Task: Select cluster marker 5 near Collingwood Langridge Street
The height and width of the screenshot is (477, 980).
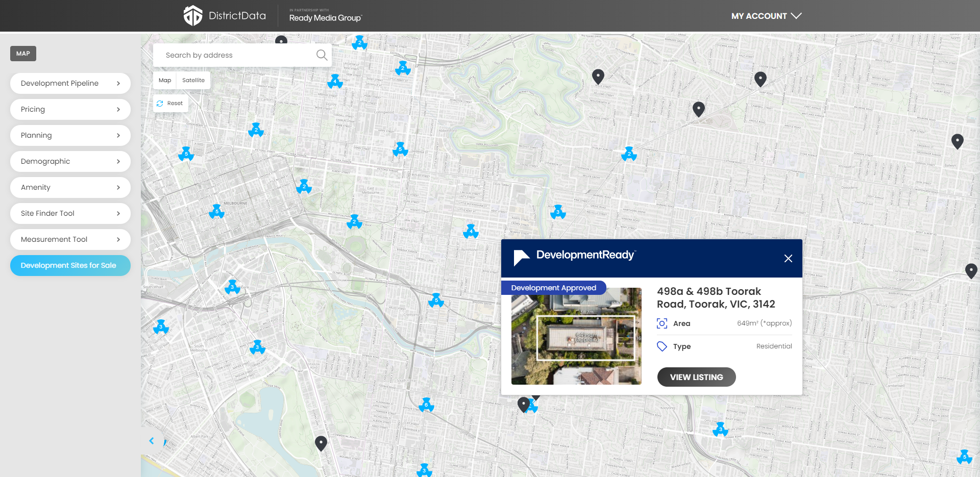Action: 400,149
